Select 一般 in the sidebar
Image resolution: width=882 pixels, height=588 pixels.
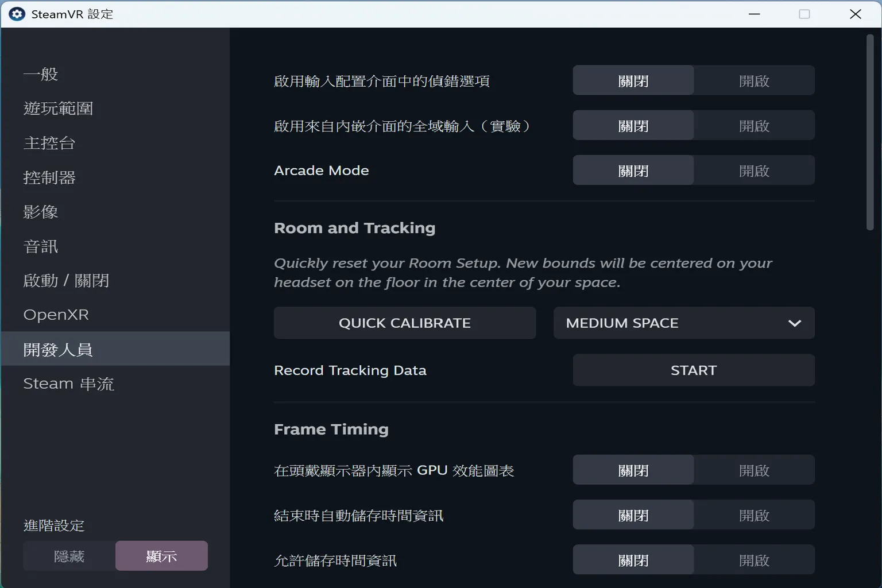click(41, 73)
